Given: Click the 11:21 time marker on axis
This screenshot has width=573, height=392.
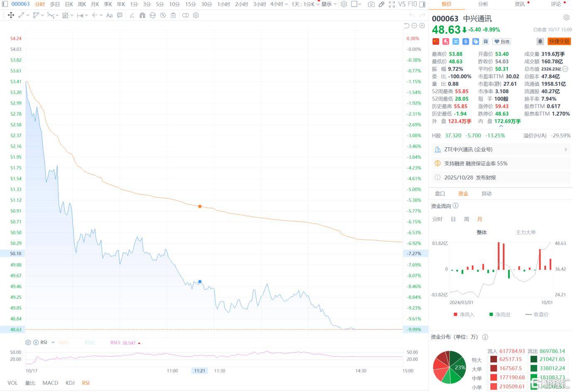Looking at the screenshot, I should 200,370.
